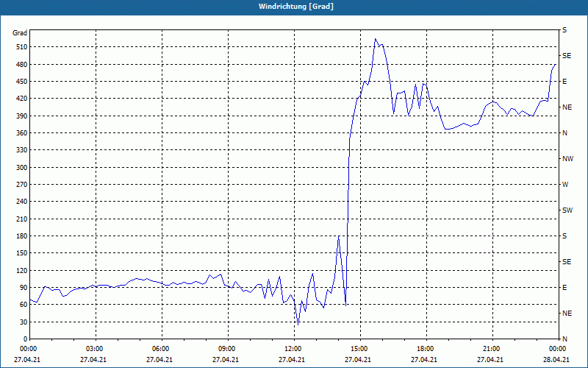Click the 00:00 label above date 27.04.21
The image size is (588, 368).
point(29,349)
